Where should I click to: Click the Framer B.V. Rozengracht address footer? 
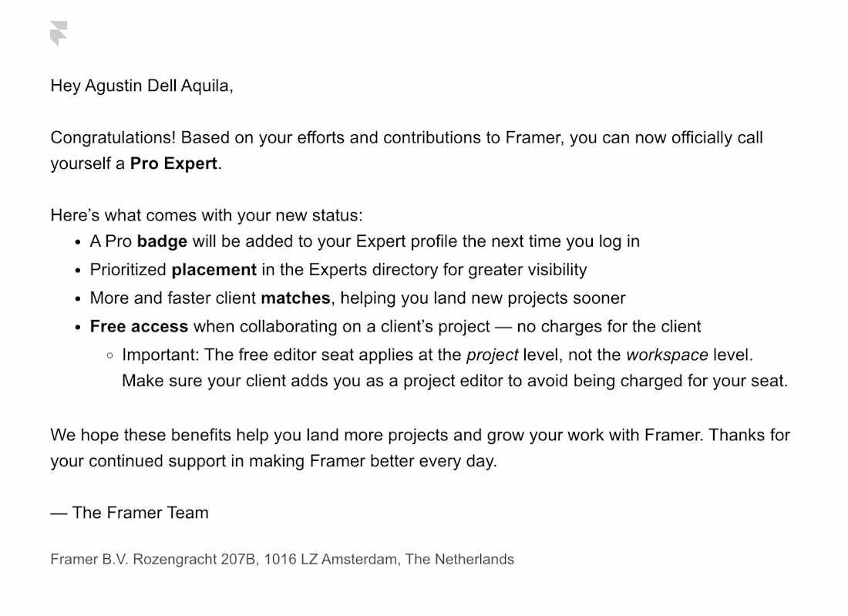click(281, 559)
